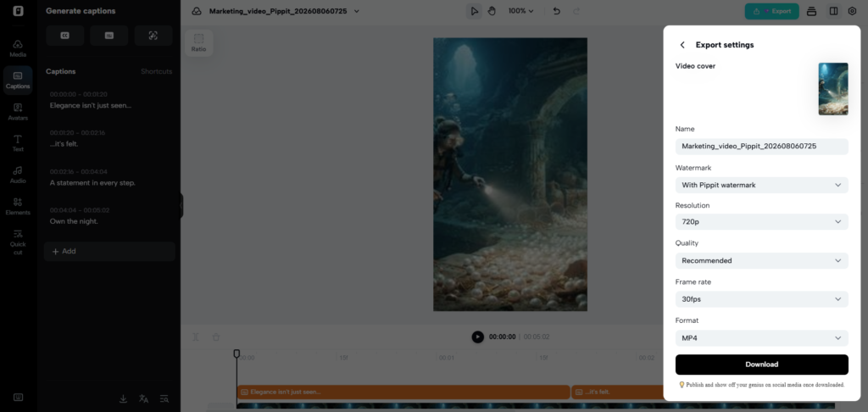Open the Resolution 720p dropdown

(762, 222)
